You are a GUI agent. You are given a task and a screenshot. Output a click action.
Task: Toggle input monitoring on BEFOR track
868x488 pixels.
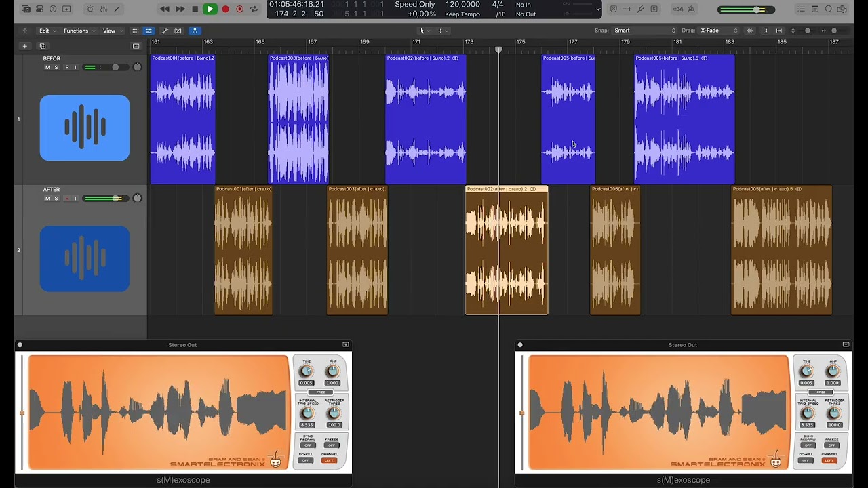[x=75, y=68]
